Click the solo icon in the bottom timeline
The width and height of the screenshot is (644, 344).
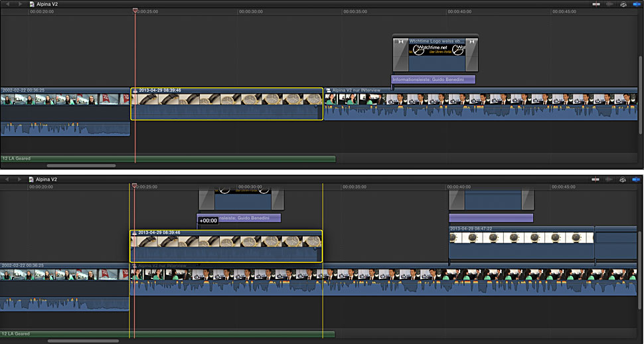[x=623, y=179]
